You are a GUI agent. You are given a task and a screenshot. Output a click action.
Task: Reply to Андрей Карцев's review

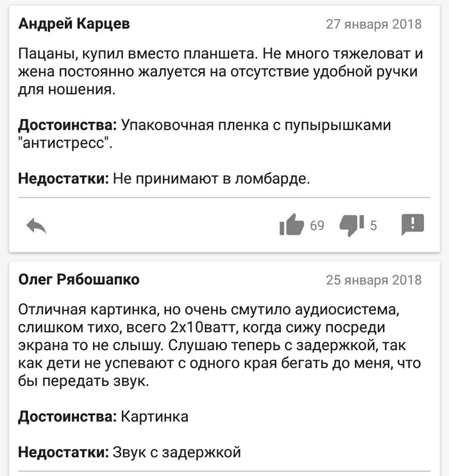click(x=37, y=225)
